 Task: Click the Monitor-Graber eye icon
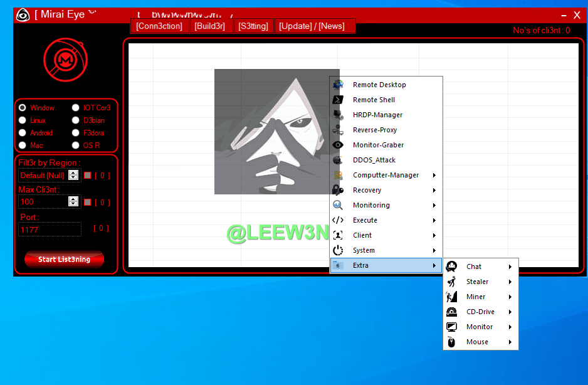339,145
